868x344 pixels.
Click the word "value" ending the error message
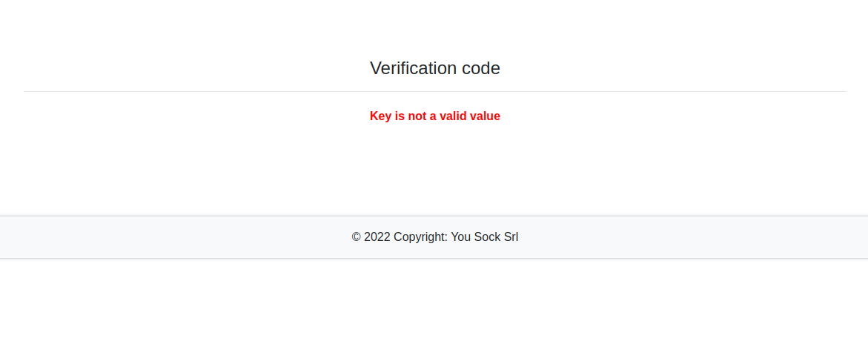486,116
